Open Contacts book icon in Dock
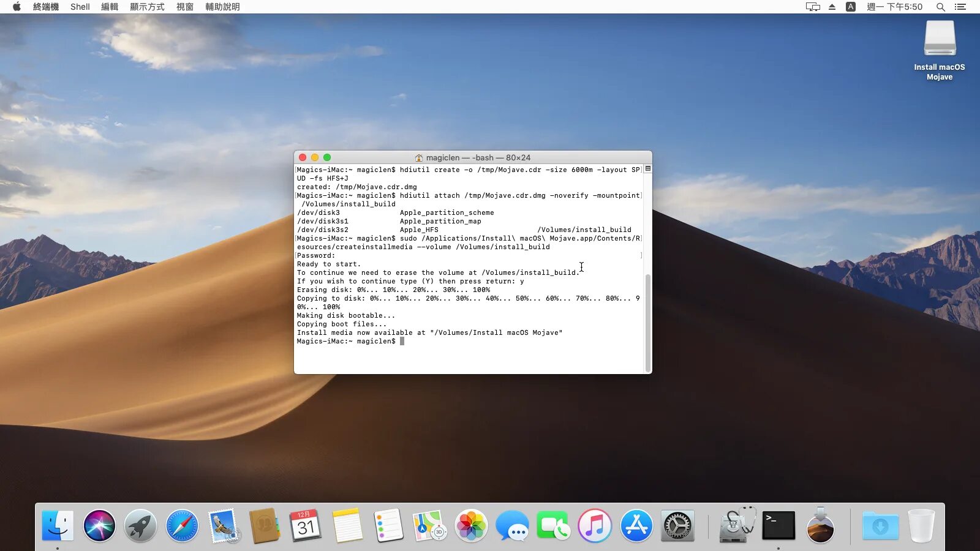This screenshot has width=980, height=551. pos(265,525)
